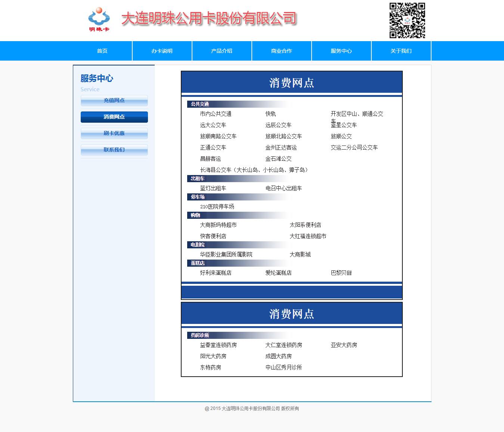504x432 pixels.
Task: Select 商业合作 in the navigation bar
Action: [x=282, y=51]
